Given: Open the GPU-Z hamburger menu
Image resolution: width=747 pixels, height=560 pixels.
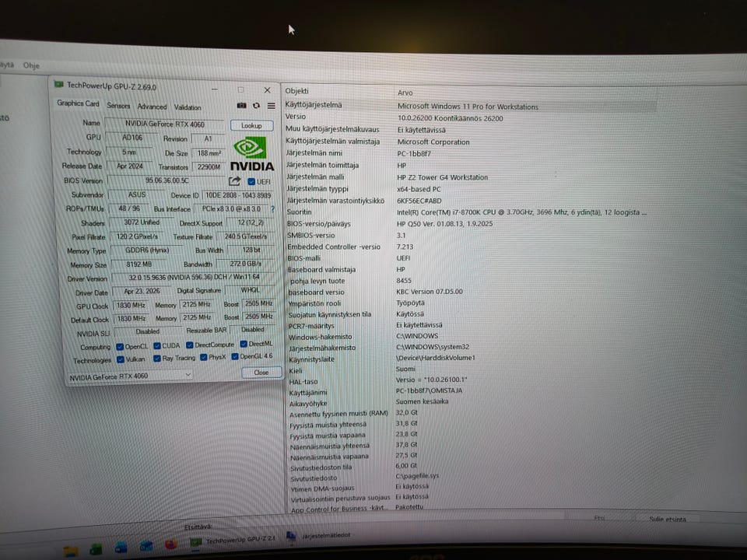Looking at the screenshot, I should (x=271, y=106).
